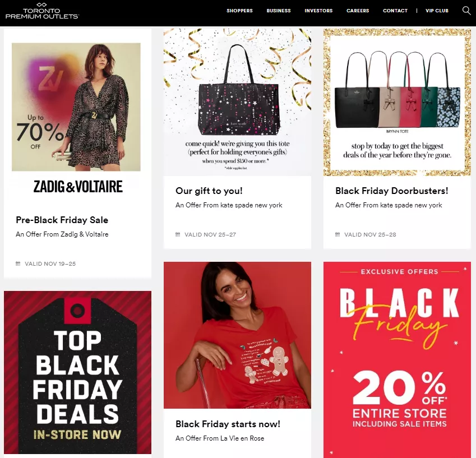This screenshot has width=476, height=458.
Task: Open 'Black Friday starts now!' offer
Action: click(x=228, y=424)
